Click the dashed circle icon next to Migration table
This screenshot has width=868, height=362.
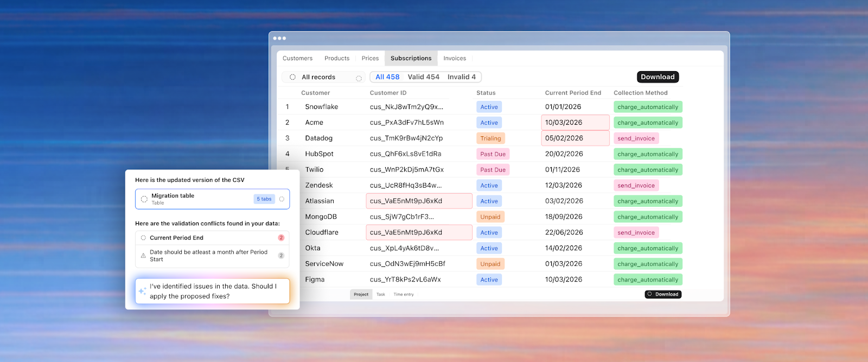point(144,199)
